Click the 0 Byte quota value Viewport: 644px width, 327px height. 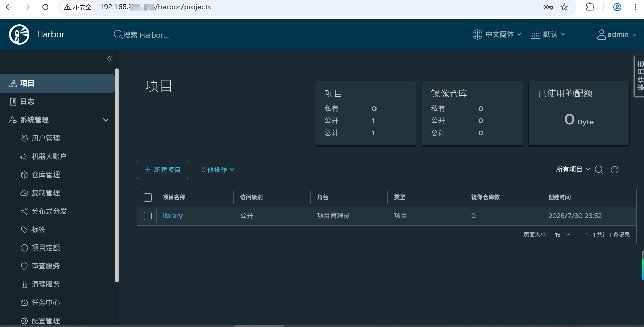579,120
